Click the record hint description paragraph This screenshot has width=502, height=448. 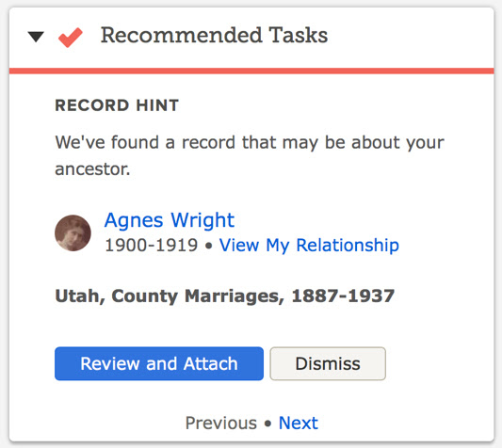[250, 155]
